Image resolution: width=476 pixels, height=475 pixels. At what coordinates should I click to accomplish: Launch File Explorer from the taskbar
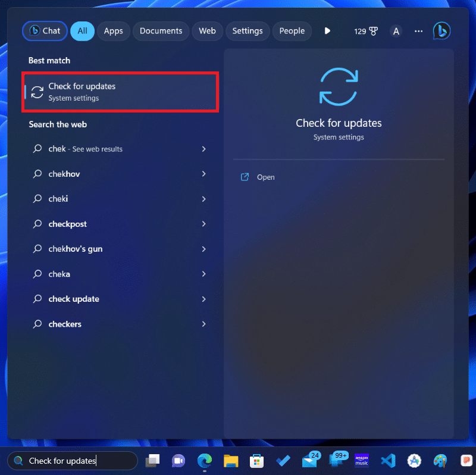230,461
